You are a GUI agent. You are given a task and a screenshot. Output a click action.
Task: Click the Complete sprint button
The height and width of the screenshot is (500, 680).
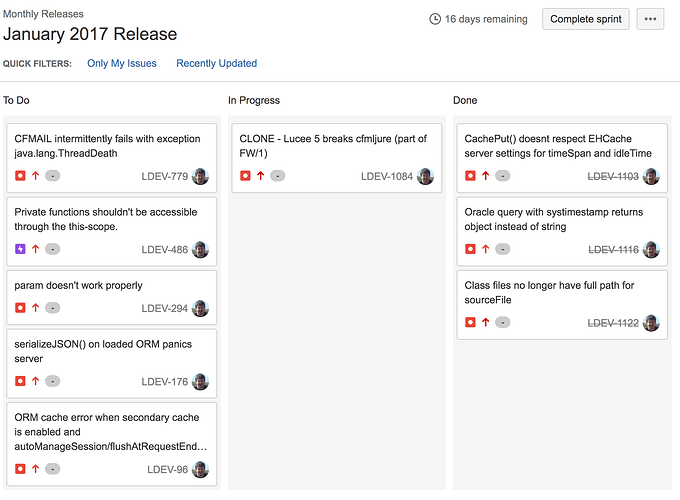tap(585, 19)
